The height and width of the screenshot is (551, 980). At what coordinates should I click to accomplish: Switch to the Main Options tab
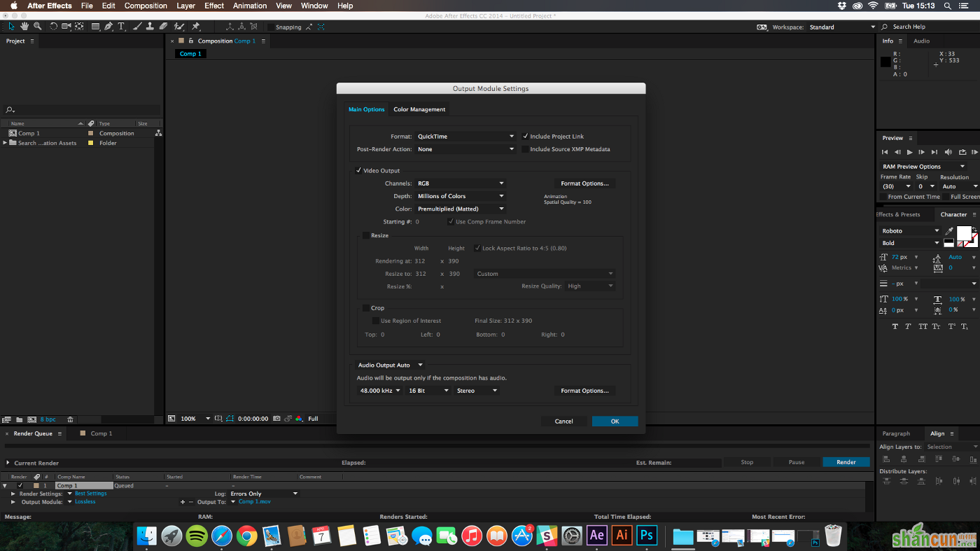(x=367, y=109)
